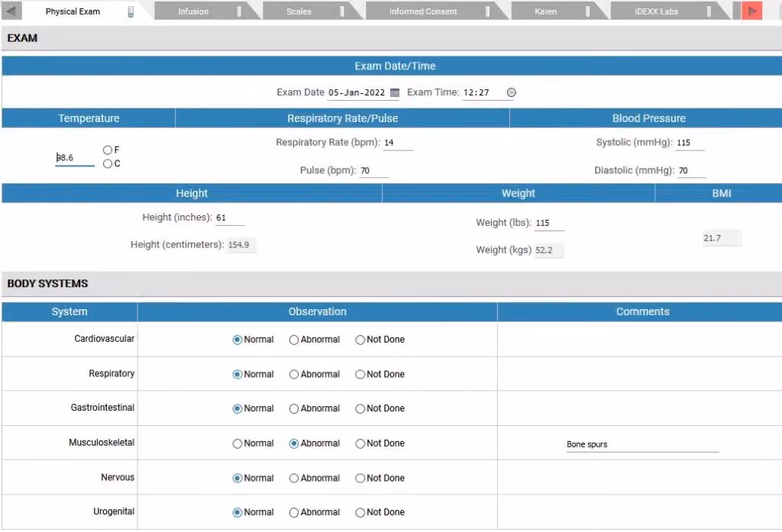Click the Weight (lbs) field
Image resolution: width=782 pixels, height=532 pixels.
click(550, 224)
